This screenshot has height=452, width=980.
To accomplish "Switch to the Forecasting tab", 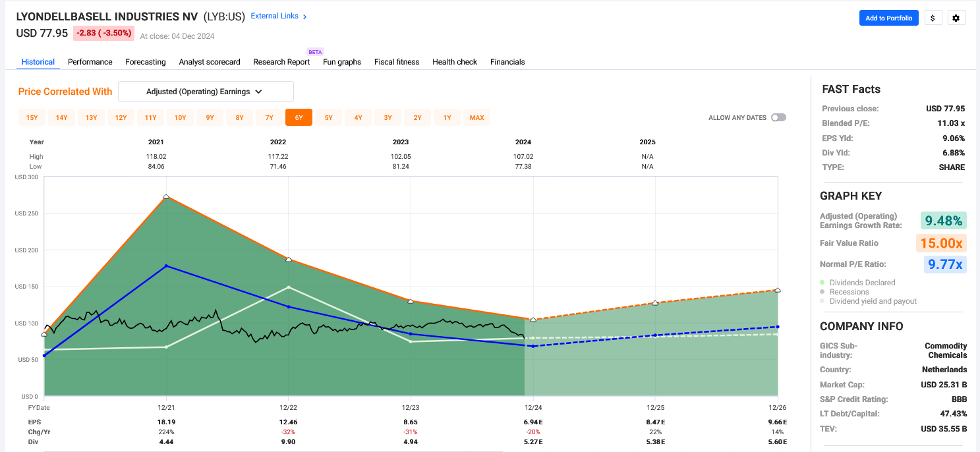I will click(x=145, y=61).
